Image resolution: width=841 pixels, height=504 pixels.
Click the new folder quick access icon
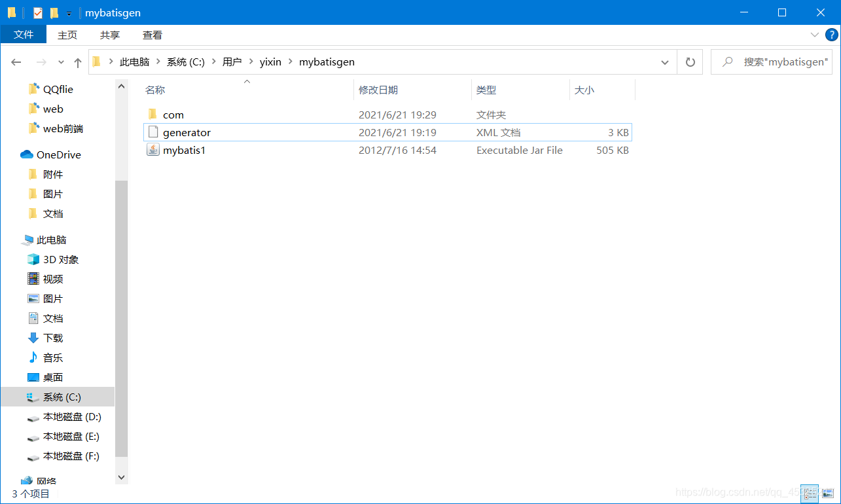(54, 12)
